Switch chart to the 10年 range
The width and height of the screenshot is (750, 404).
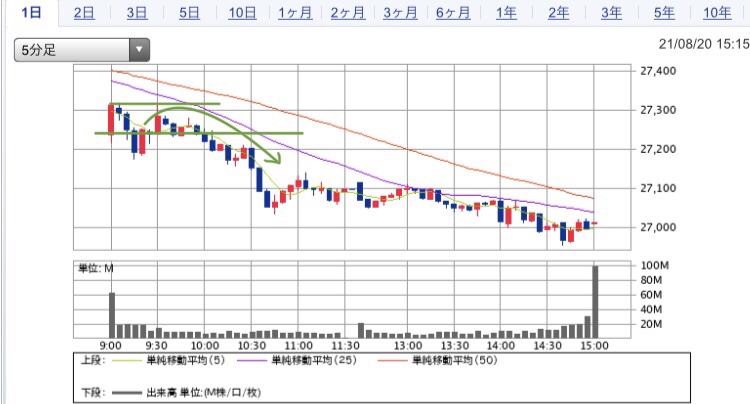pyautogui.click(x=717, y=13)
